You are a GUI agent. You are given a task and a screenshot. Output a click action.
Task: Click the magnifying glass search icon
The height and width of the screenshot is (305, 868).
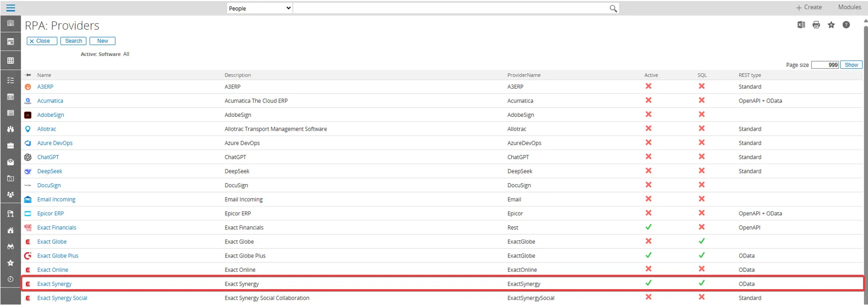tap(613, 8)
